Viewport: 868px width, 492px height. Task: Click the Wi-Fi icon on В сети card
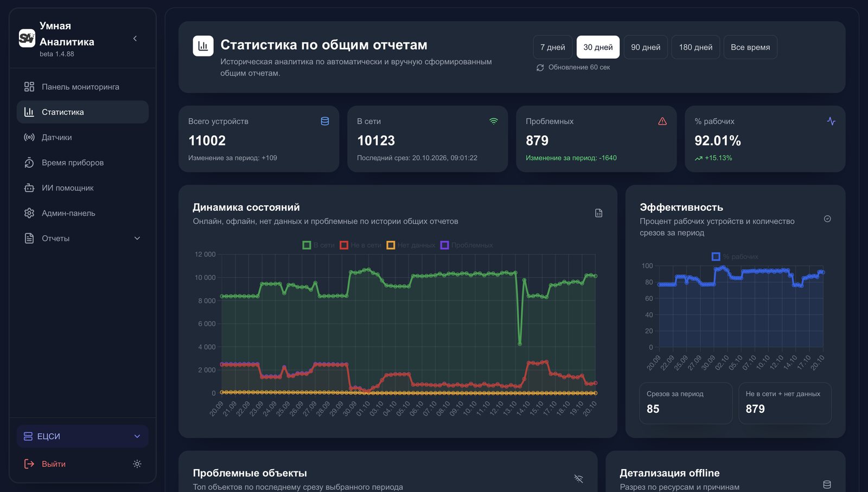[494, 121]
